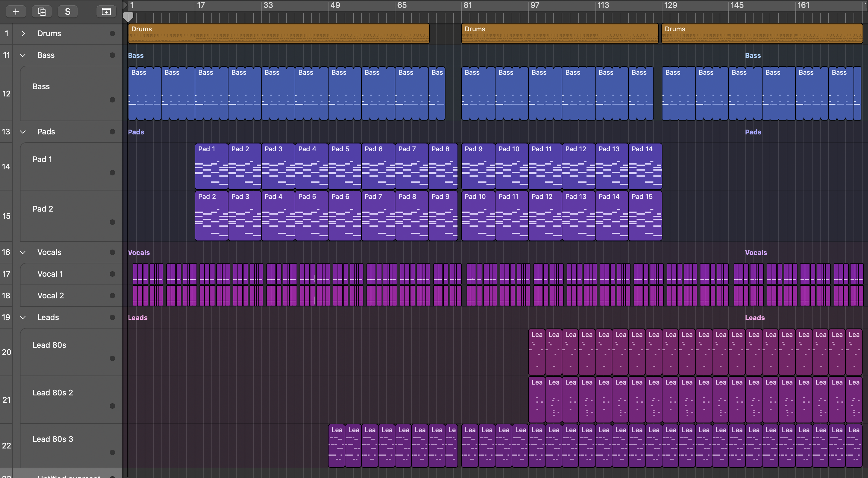Image resolution: width=868 pixels, height=478 pixels.
Task: Click the dot indicator on Lead 80s track
Action: (x=112, y=358)
